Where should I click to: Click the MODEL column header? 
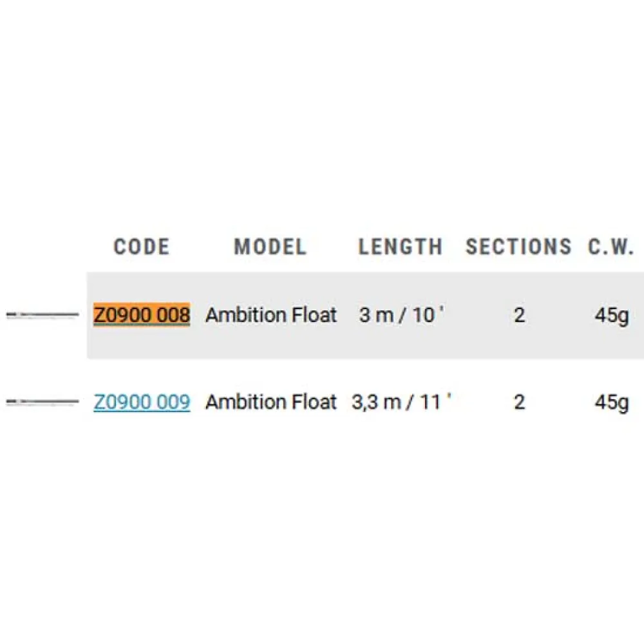(270, 247)
